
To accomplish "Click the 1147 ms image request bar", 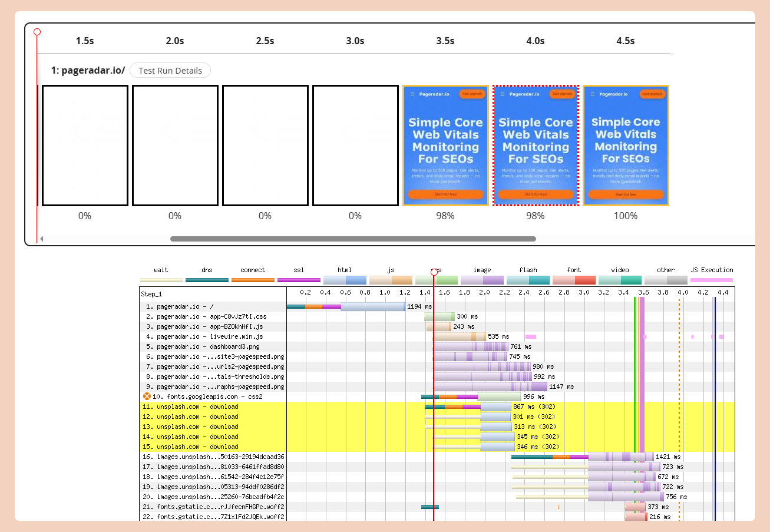I will pyautogui.click(x=490, y=387).
